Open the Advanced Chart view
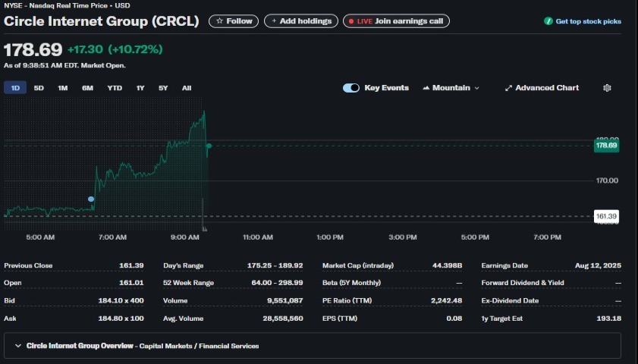This screenshot has width=638, height=364. pyautogui.click(x=542, y=88)
